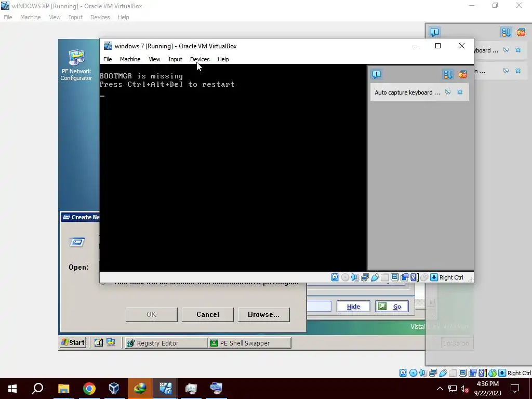
Task: Click USB indicator in wINDOWS XP status bar
Action: [443, 373]
